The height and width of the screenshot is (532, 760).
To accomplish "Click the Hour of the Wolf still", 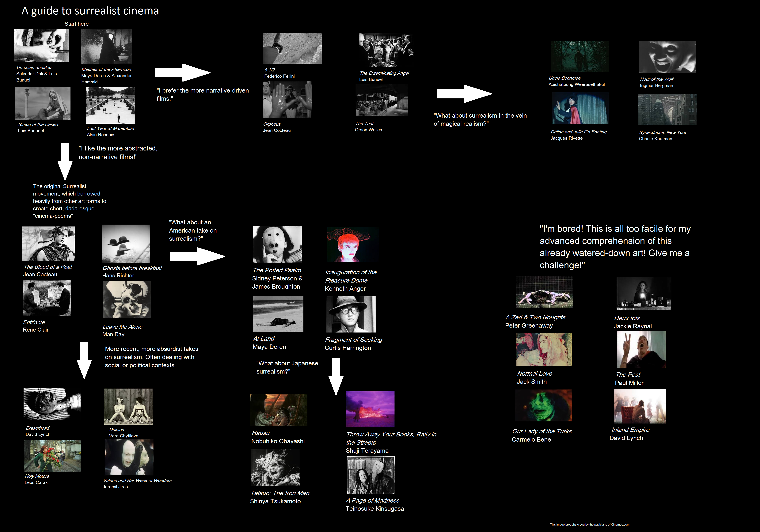I will tap(668, 57).
